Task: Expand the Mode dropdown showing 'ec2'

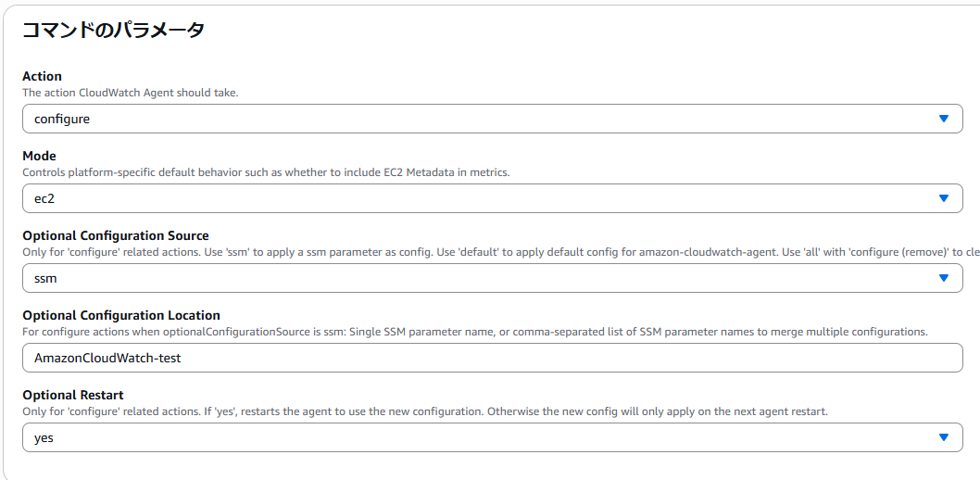Action: point(463,198)
